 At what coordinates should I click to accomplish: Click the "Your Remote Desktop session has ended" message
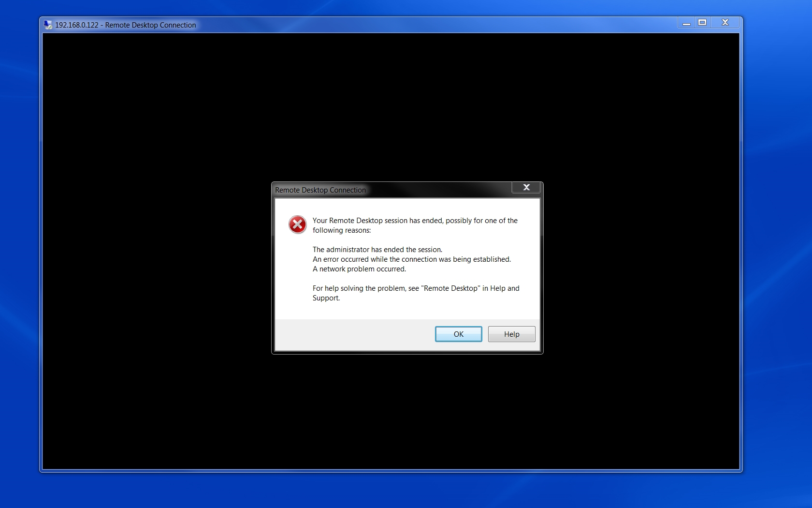click(x=415, y=225)
